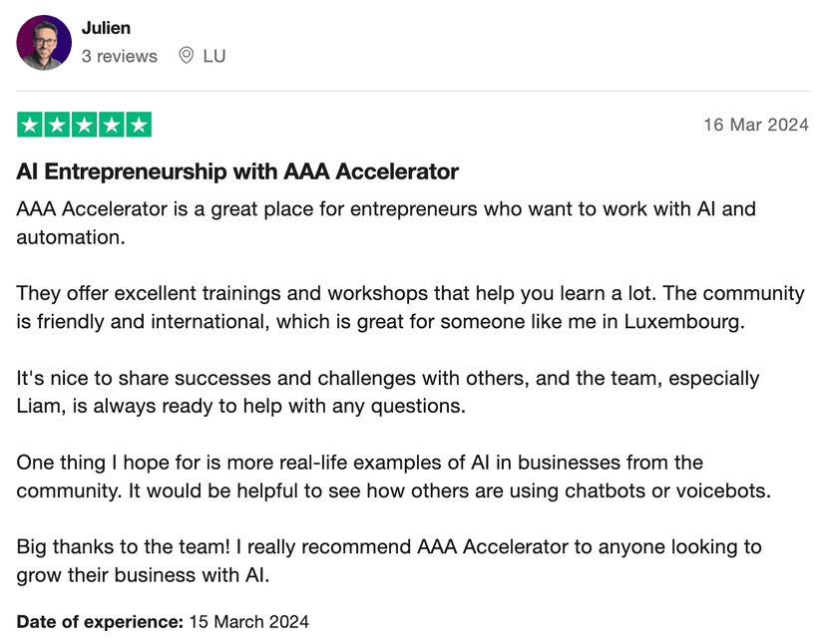
Task: Click the "Date of experience:" label
Action: tap(100, 622)
